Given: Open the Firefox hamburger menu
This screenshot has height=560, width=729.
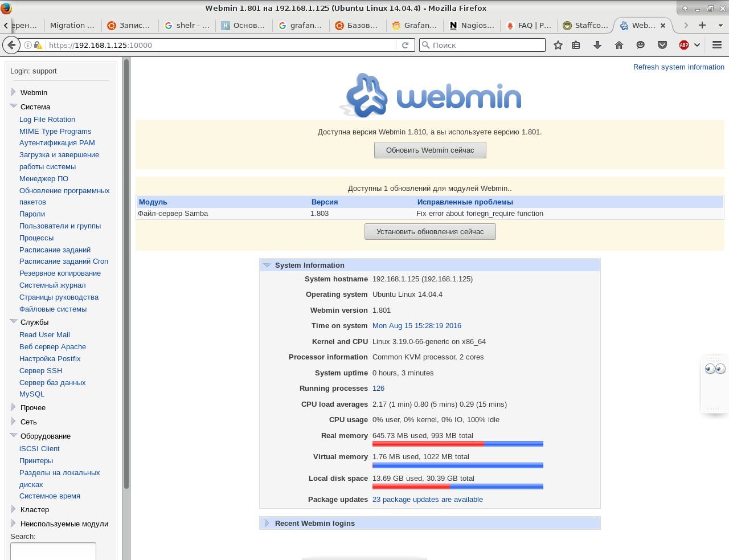Looking at the screenshot, I should click(x=716, y=44).
